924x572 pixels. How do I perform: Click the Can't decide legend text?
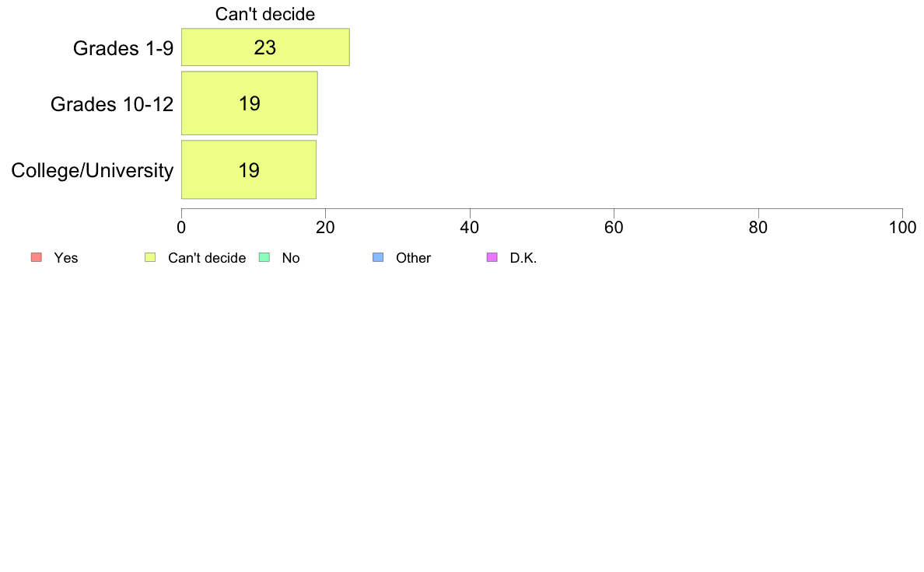pyautogui.click(x=207, y=258)
